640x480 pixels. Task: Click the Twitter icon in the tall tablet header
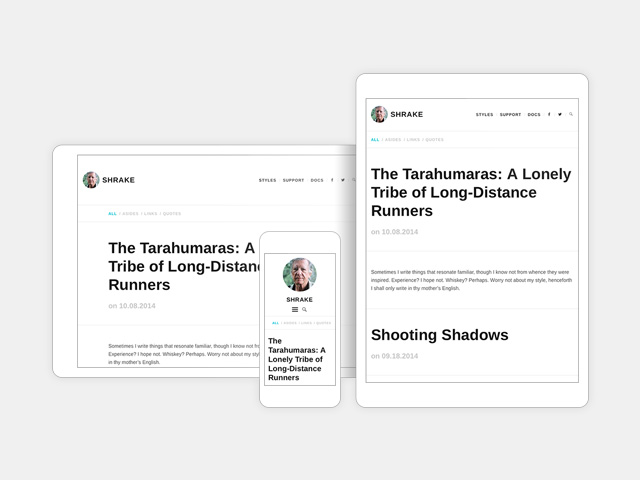(x=560, y=115)
